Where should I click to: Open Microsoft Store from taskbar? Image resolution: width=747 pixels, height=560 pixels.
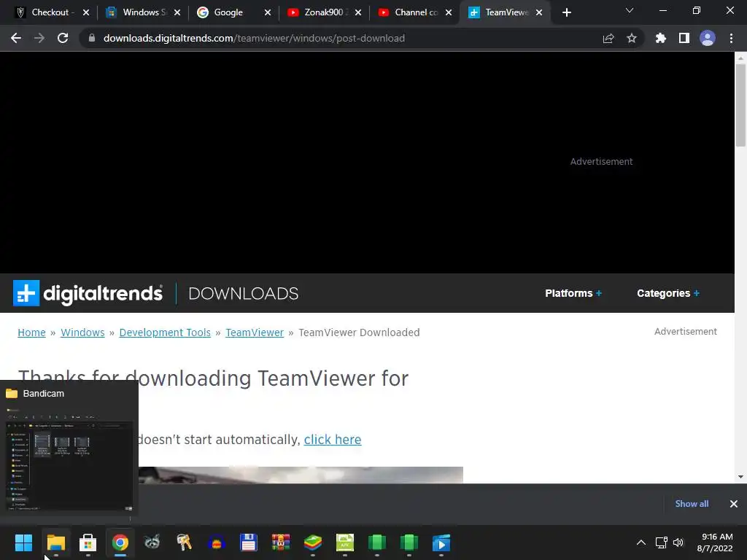coord(88,542)
